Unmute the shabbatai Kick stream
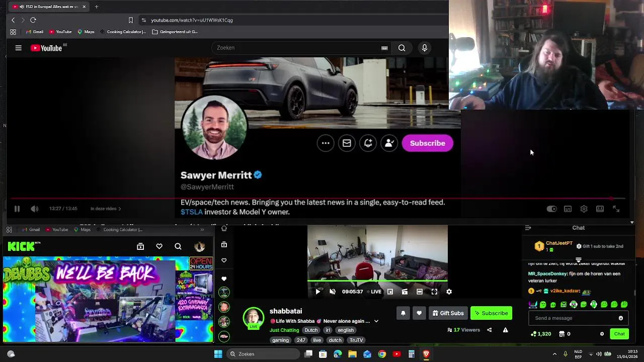Screen dimensions: 644x362 pyautogui.click(x=333, y=292)
